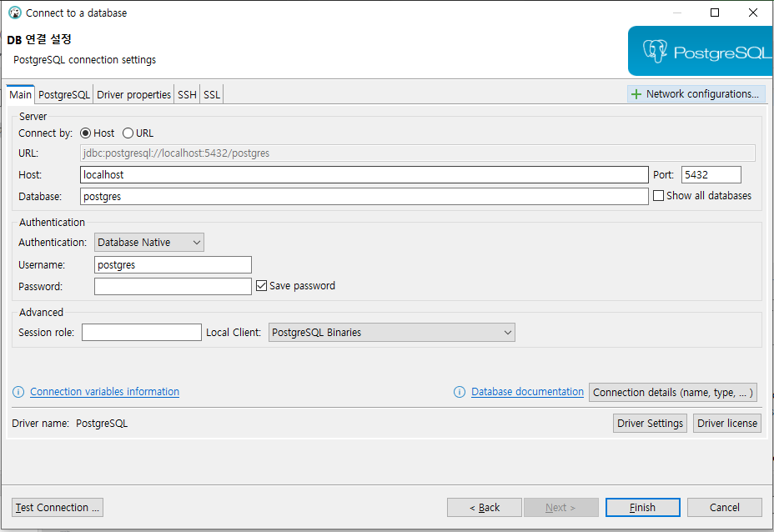
Task: Click the green plus Network configurations icon
Action: (x=636, y=93)
